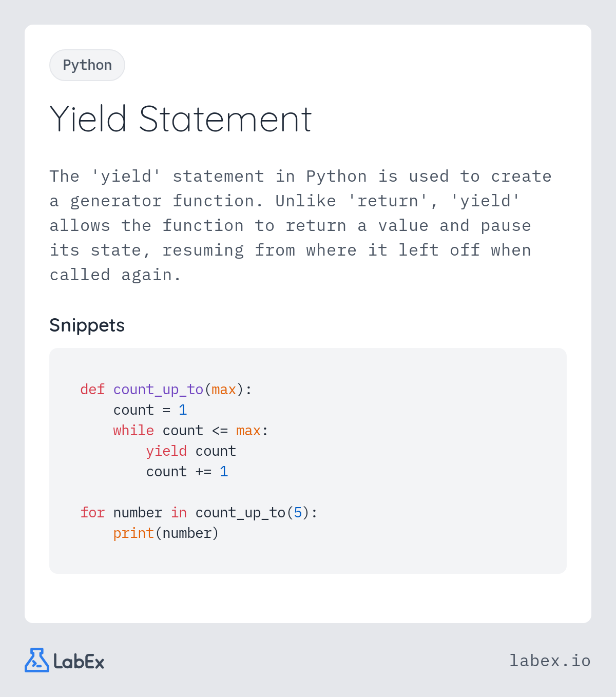Click the 'def' keyword in the code
616x697 pixels.
(x=92, y=390)
